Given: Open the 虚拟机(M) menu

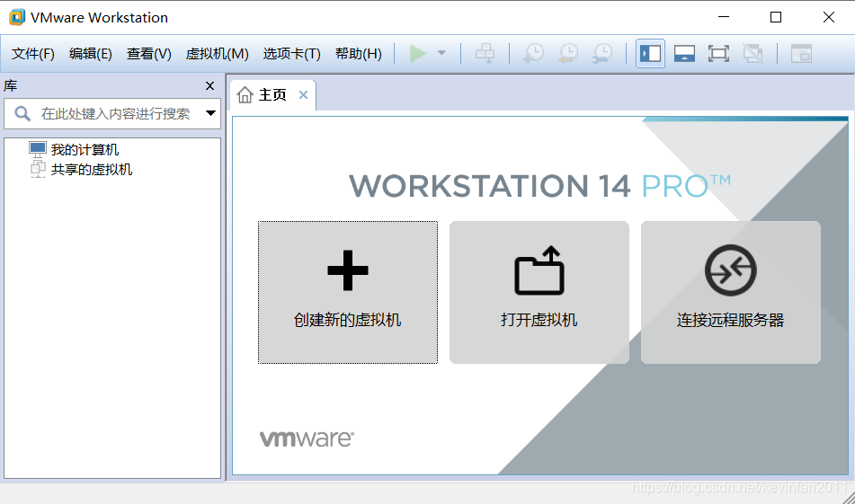Looking at the screenshot, I should tap(217, 53).
